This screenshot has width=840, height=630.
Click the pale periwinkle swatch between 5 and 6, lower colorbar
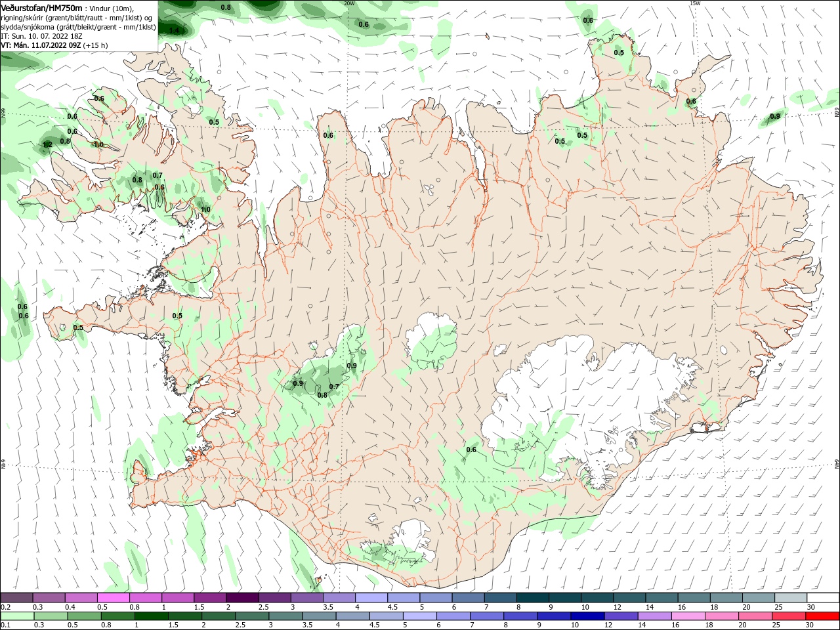pyautogui.click(x=420, y=616)
